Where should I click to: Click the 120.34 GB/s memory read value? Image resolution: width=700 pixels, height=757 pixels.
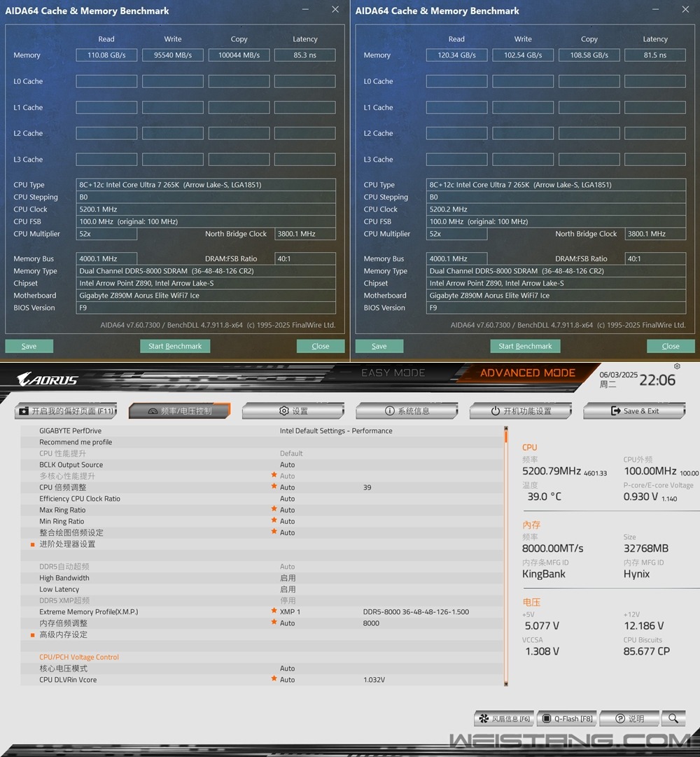coord(457,55)
